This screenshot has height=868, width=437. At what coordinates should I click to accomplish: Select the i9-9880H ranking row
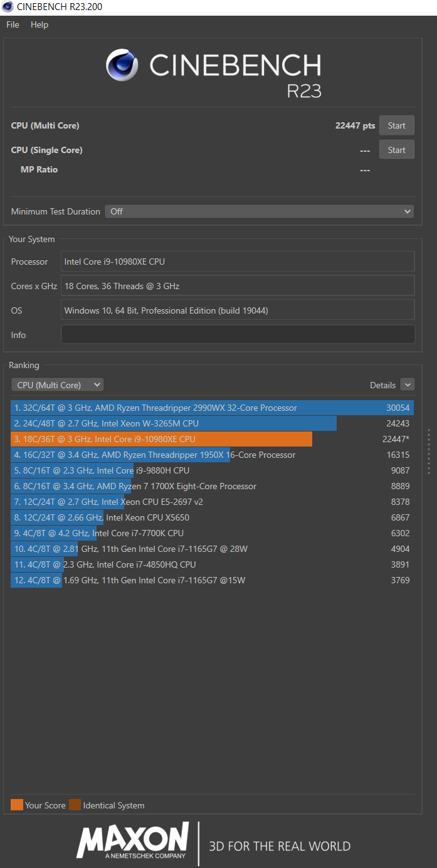click(x=213, y=470)
